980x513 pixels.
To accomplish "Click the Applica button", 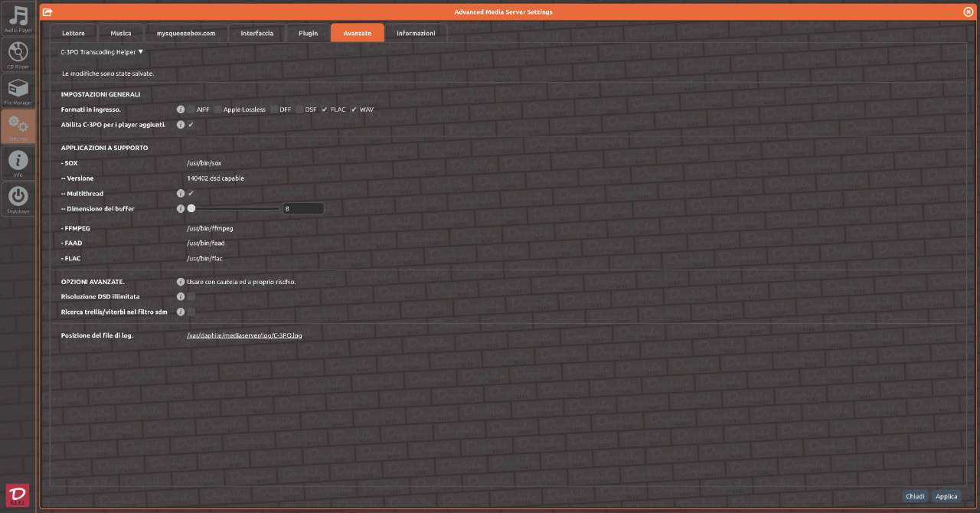I will click(x=946, y=496).
